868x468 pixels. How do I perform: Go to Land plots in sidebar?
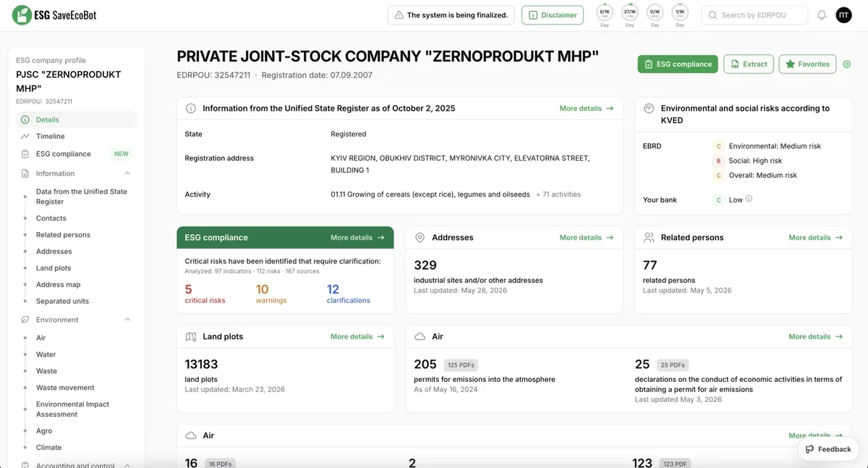(54, 268)
